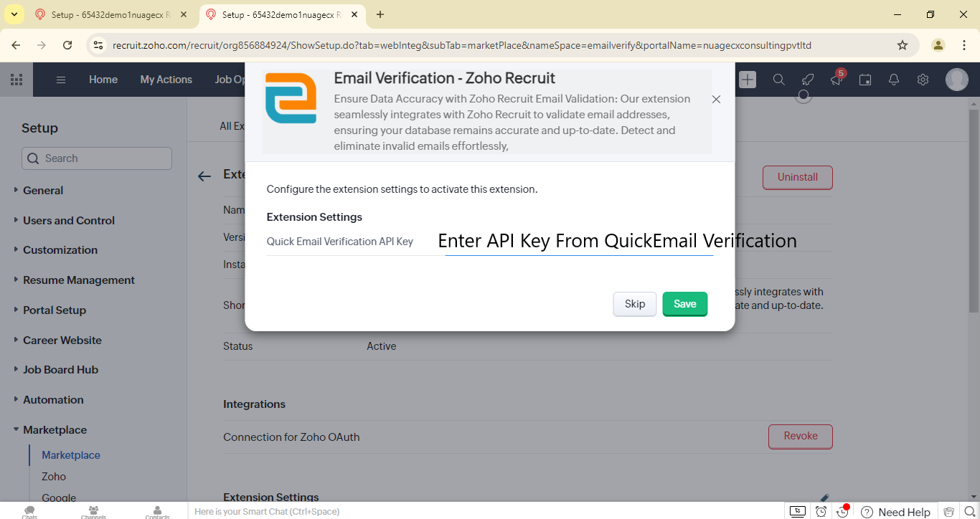Go to the Home tab

(103, 80)
